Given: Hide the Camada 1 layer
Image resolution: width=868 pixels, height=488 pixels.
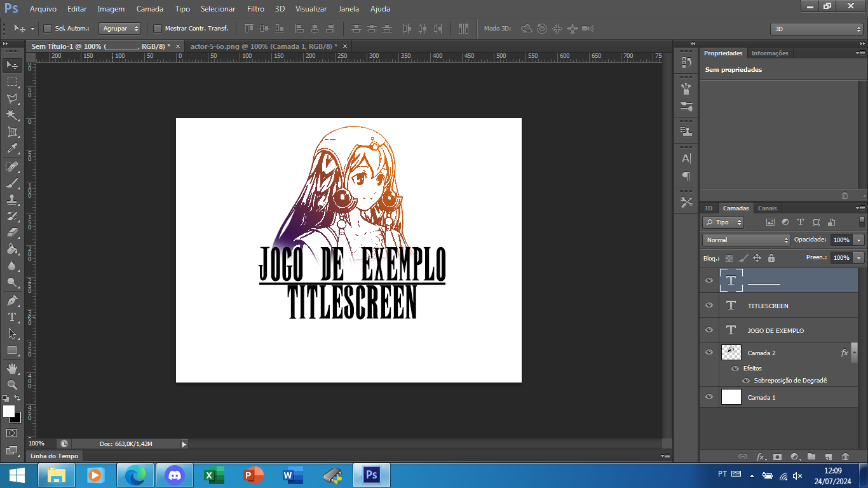Looking at the screenshot, I should (x=709, y=397).
